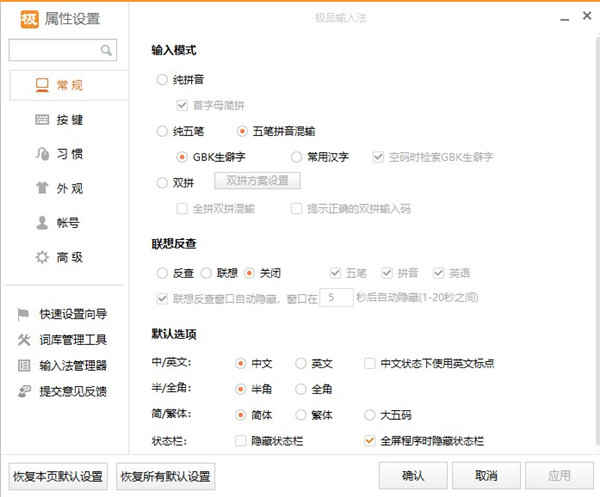Toggle 五笔 checkbox in 联想反查
Viewport: 600px width, 497px height.
(x=335, y=273)
